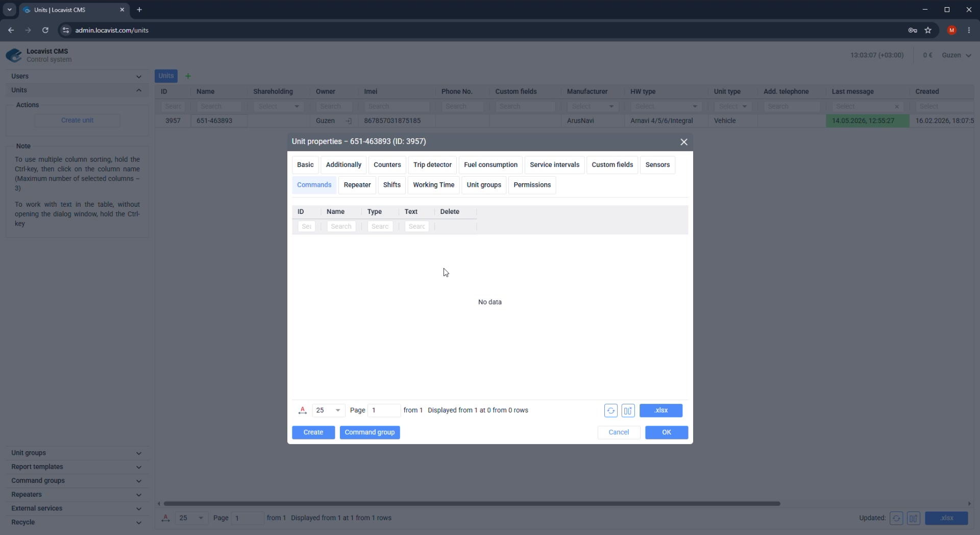980x535 pixels.
Task: Clear the Last message filter with the x icon
Action: [897, 107]
